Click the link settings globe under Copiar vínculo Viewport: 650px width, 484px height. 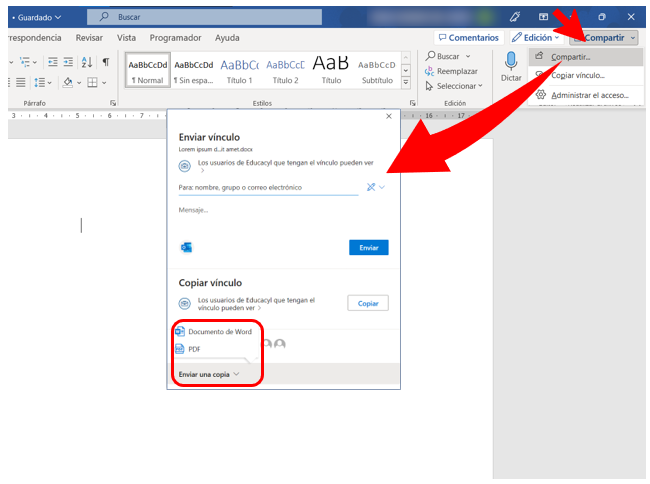click(x=184, y=303)
